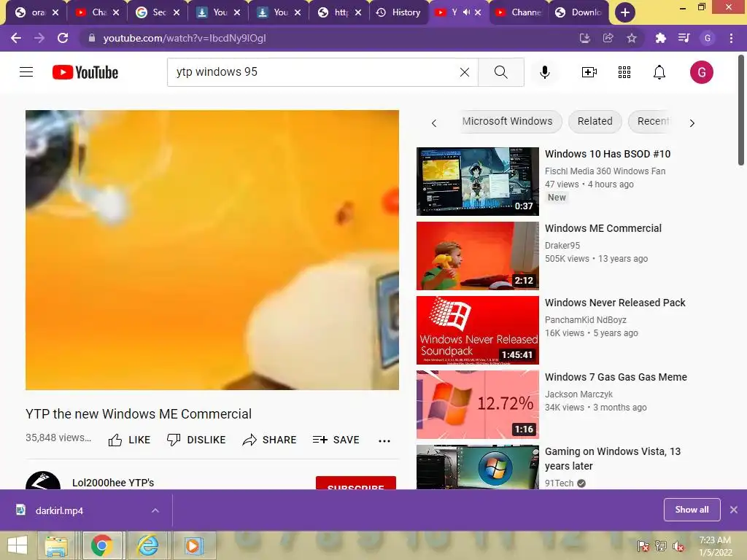Image resolution: width=747 pixels, height=560 pixels.
Task: Open the extensions puzzle icon
Action: (660, 38)
